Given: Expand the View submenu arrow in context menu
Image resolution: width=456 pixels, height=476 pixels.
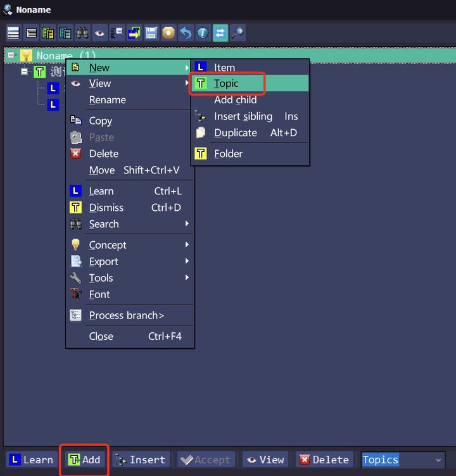Looking at the screenshot, I should pos(187,83).
